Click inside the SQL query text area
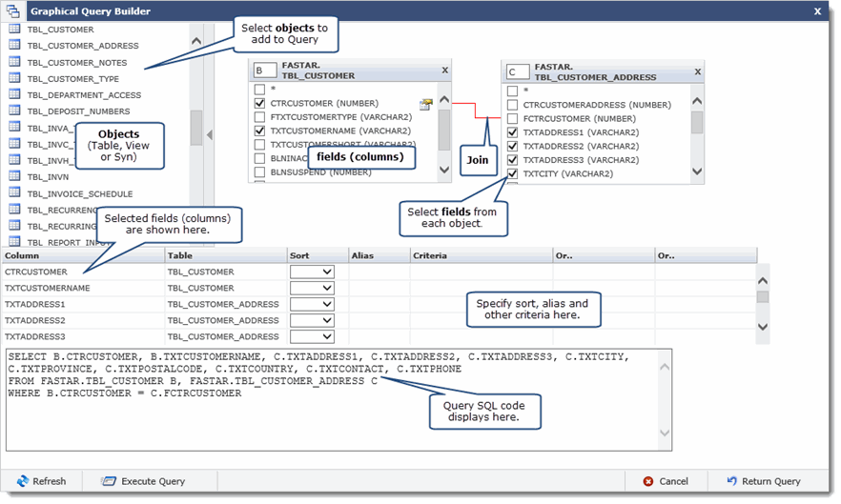 [x=333, y=400]
